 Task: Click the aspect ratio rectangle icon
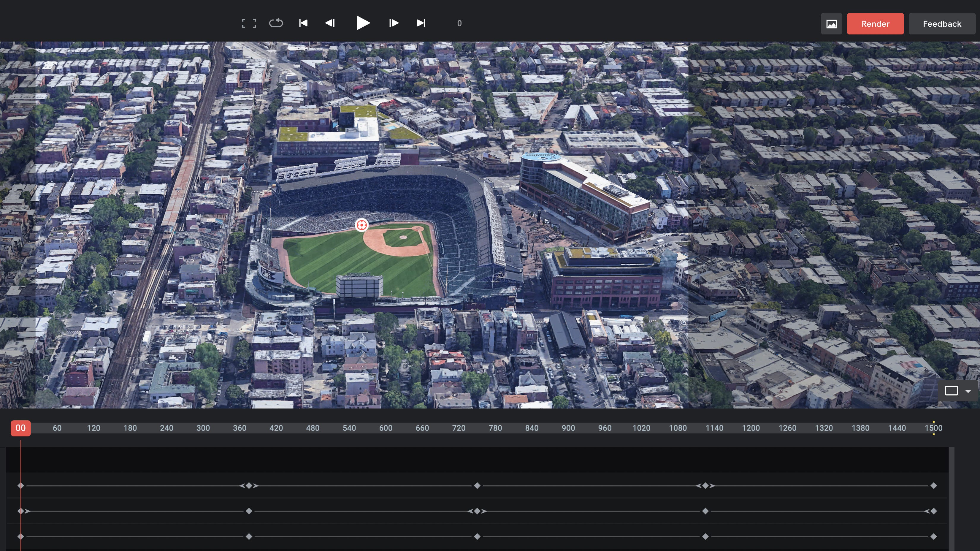click(x=951, y=391)
